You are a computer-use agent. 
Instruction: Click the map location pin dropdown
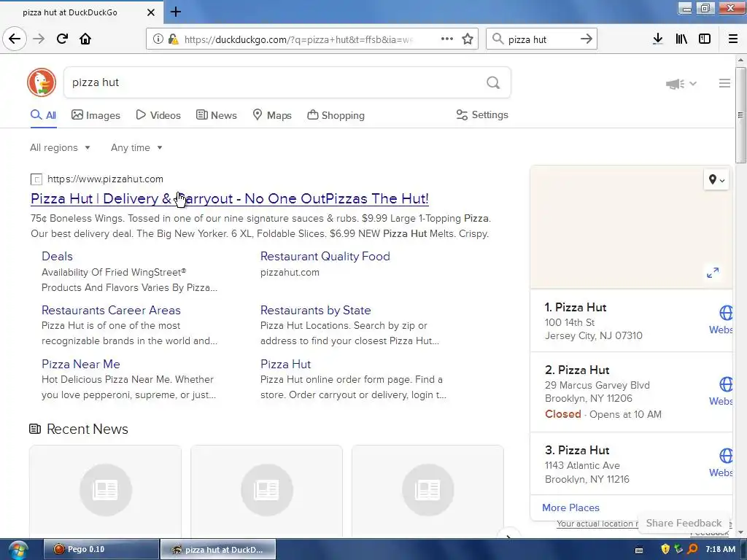pyautogui.click(x=716, y=180)
